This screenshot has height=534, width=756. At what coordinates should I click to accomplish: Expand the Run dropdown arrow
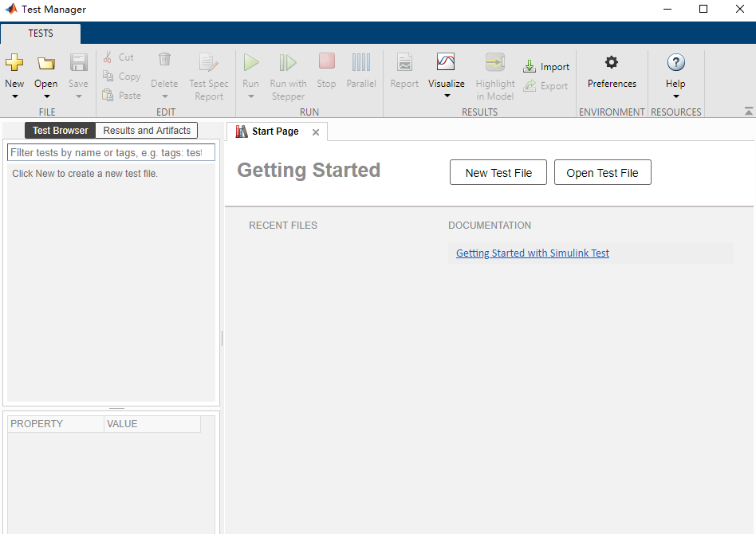coord(250,96)
